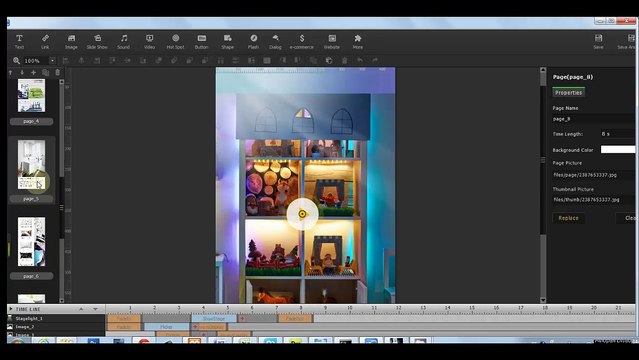
Task: Edit the Page Name field
Action: tap(593, 119)
